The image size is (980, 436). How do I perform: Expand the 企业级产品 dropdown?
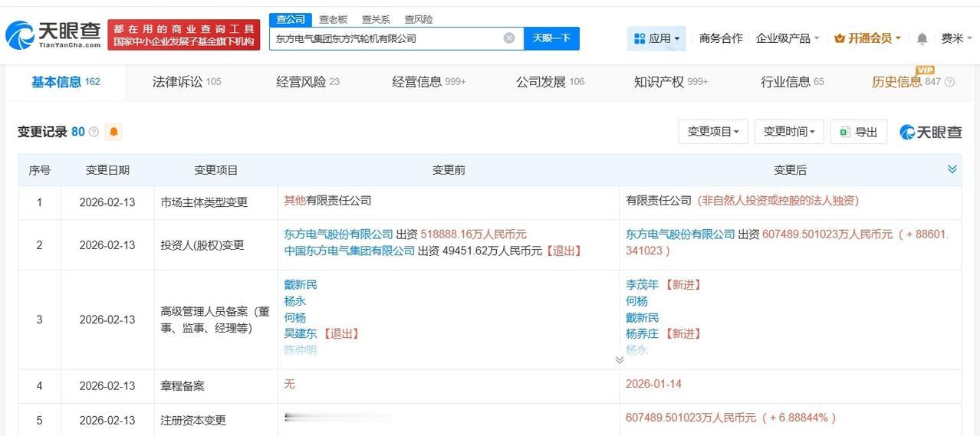click(x=788, y=38)
